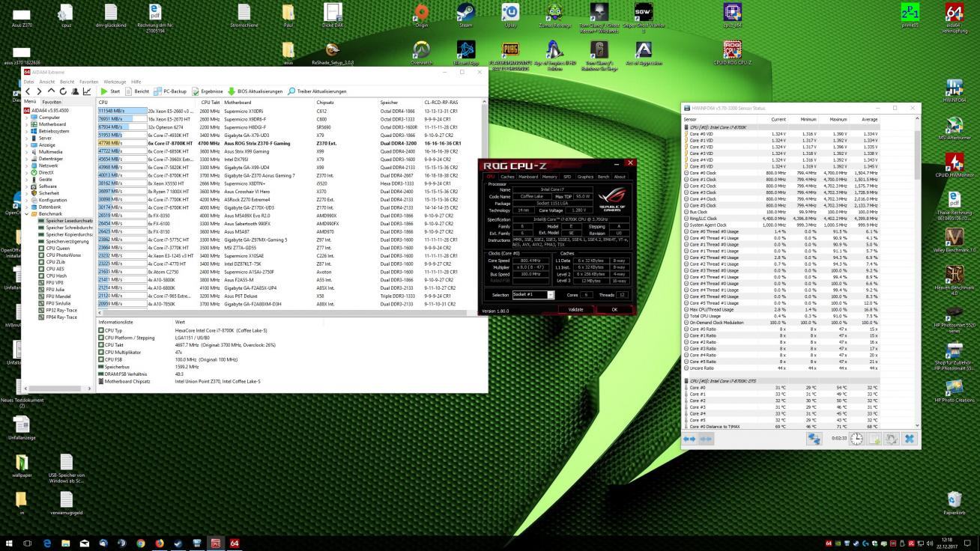Open the Socket #1 selection dropdown
This screenshot has width=980, height=551.
[550, 295]
